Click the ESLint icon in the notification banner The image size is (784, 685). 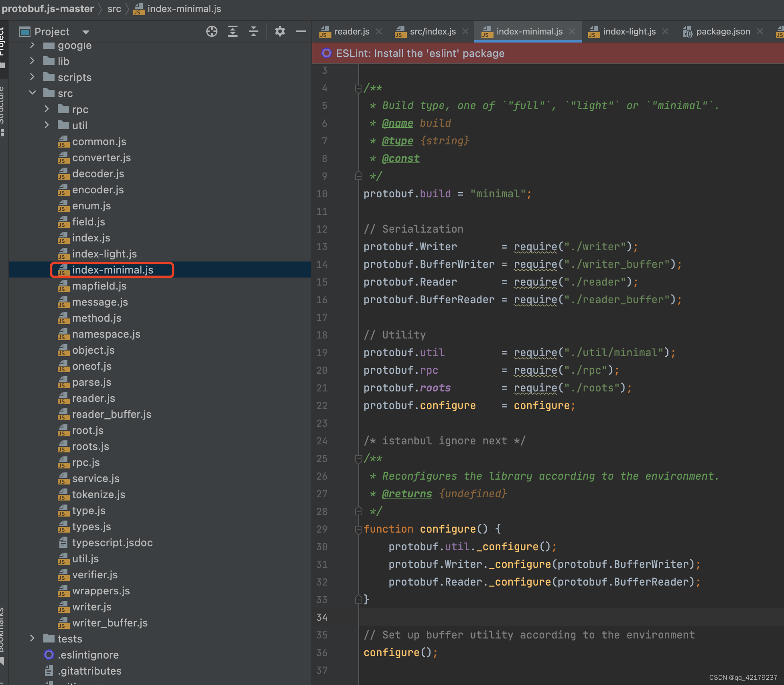[327, 53]
